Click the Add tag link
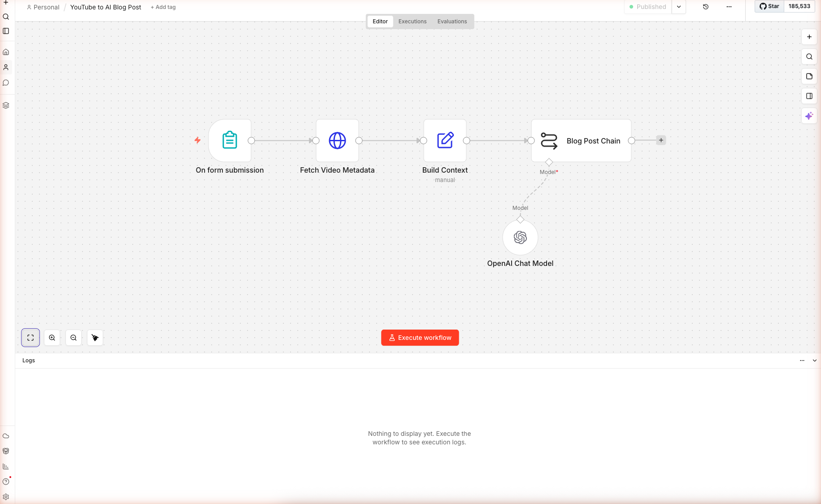Viewport: 821px width, 504px height. click(163, 7)
